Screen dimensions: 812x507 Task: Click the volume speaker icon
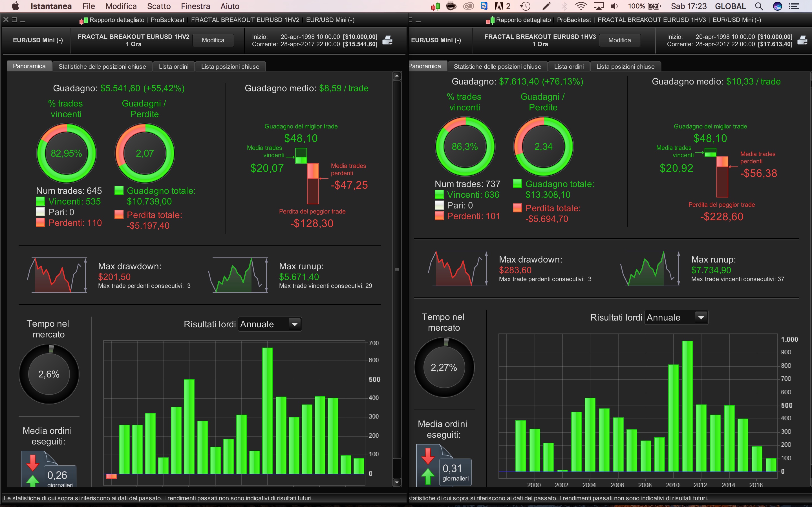click(x=614, y=6)
